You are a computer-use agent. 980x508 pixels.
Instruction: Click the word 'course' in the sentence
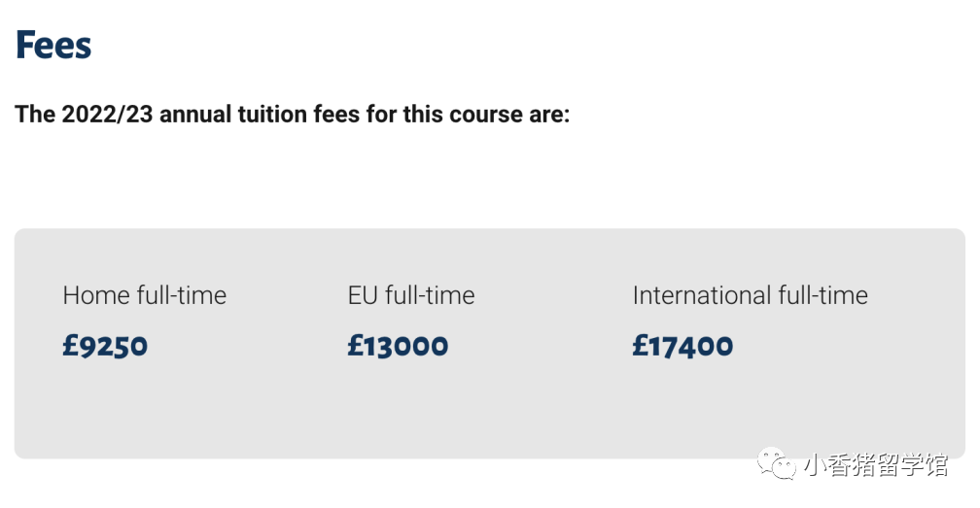486,115
